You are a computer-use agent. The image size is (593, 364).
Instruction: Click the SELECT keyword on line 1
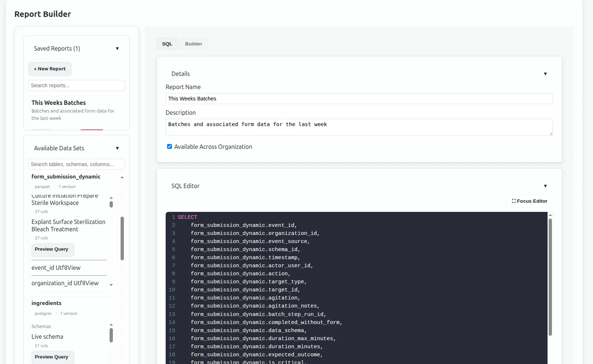(x=187, y=217)
